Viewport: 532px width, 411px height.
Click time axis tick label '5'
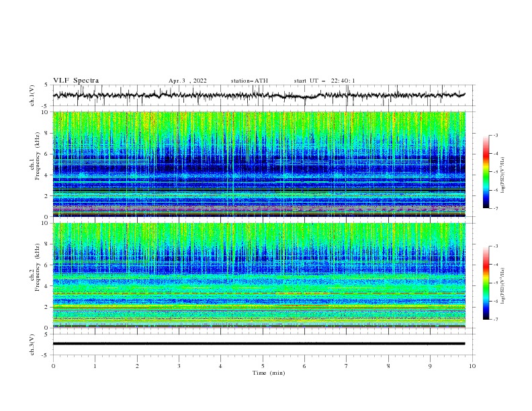263,366
